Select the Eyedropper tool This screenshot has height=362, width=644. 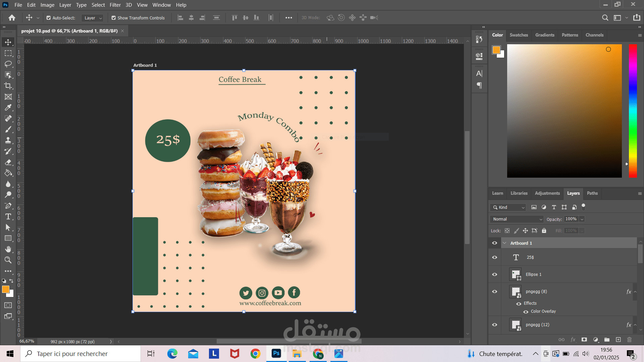coord(8,108)
